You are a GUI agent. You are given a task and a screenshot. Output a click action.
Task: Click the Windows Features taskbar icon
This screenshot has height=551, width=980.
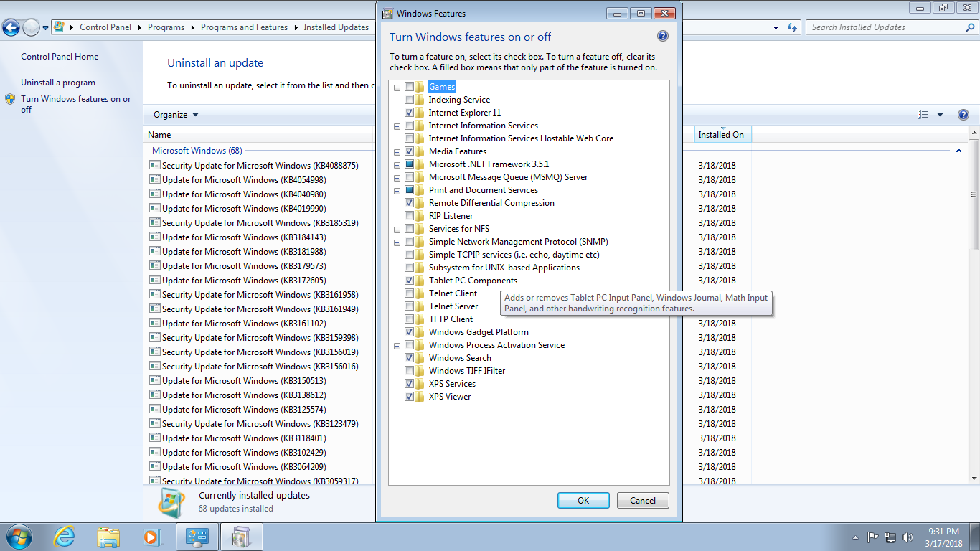[241, 537]
